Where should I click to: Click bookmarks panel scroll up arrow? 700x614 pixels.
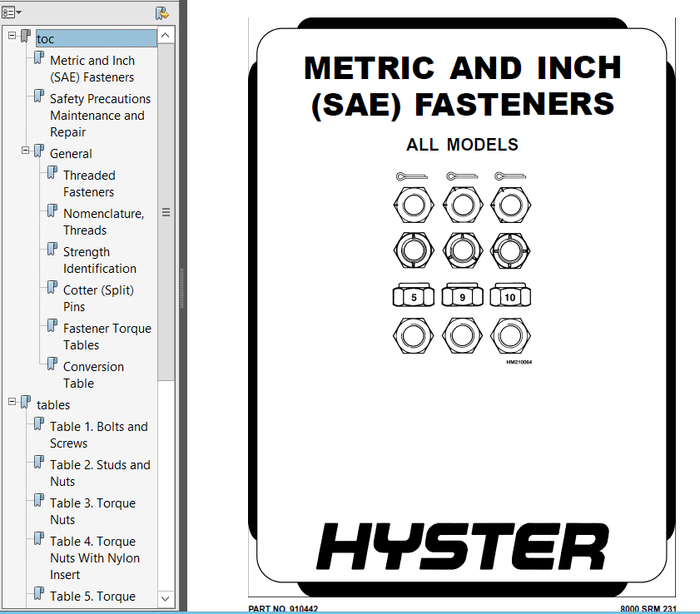click(166, 35)
